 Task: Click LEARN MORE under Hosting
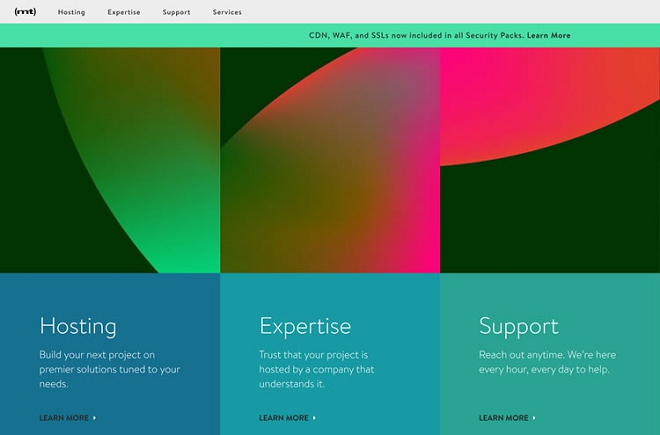click(64, 418)
